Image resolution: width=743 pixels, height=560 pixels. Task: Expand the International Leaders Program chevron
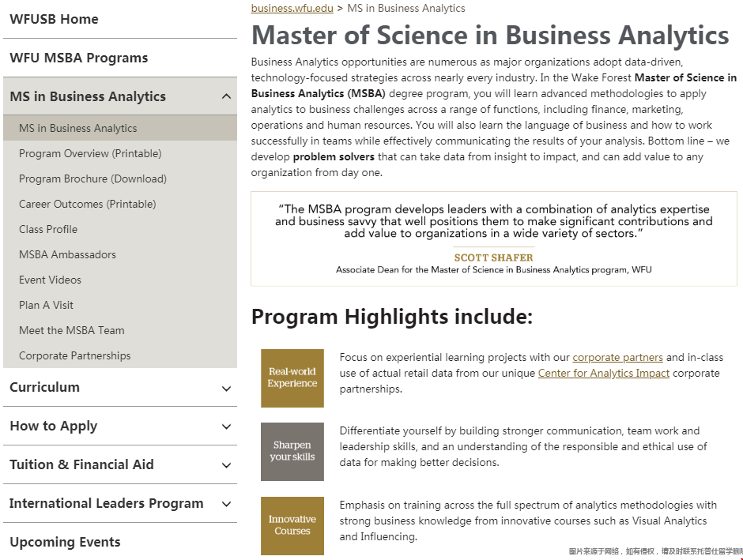227,505
